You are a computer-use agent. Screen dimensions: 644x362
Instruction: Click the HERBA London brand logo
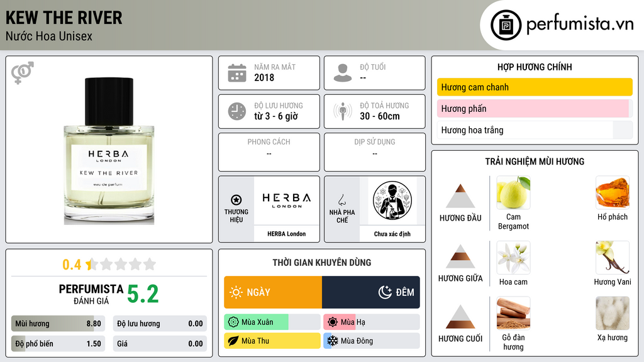coord(287,200)
